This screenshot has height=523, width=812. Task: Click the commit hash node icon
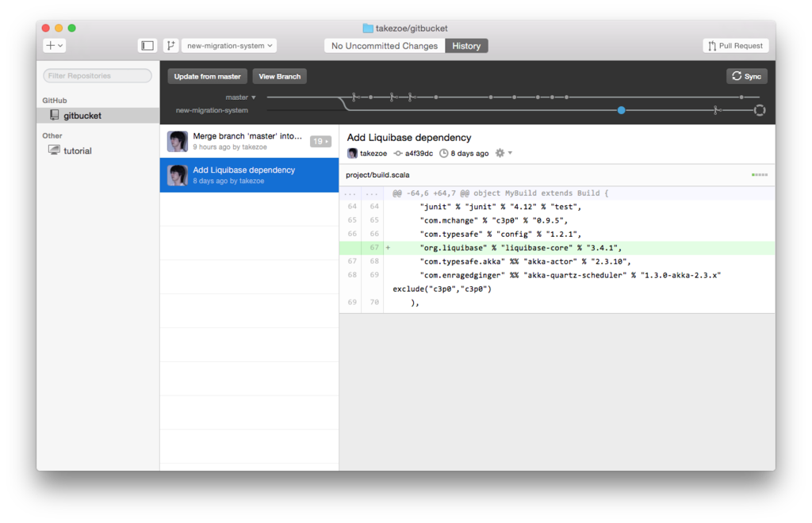[398, 153]
